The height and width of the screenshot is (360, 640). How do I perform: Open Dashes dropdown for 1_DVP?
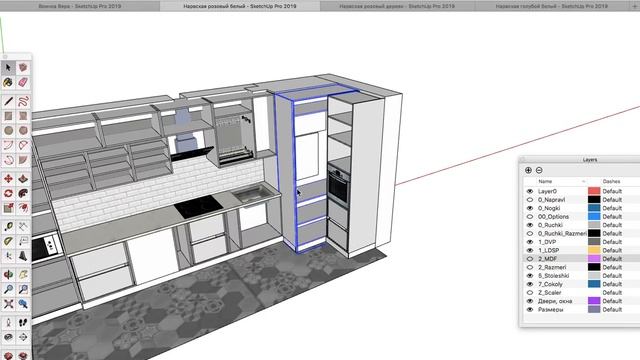612,242
